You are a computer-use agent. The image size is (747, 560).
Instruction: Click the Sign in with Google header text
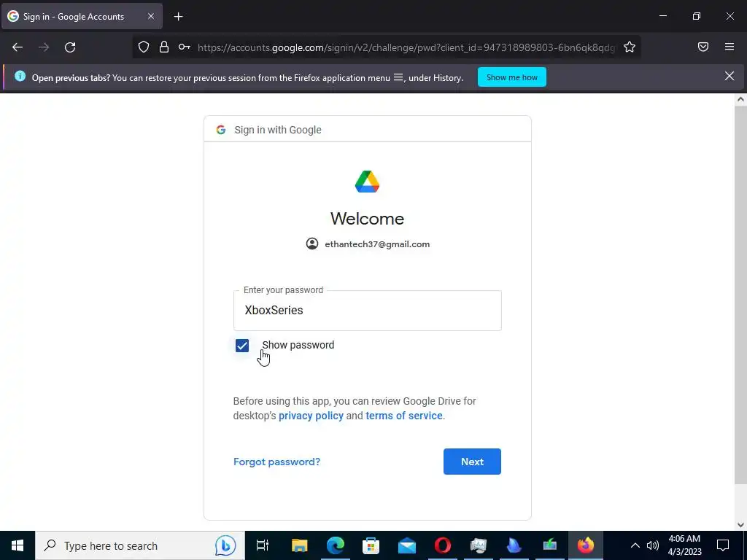(278, 130)
